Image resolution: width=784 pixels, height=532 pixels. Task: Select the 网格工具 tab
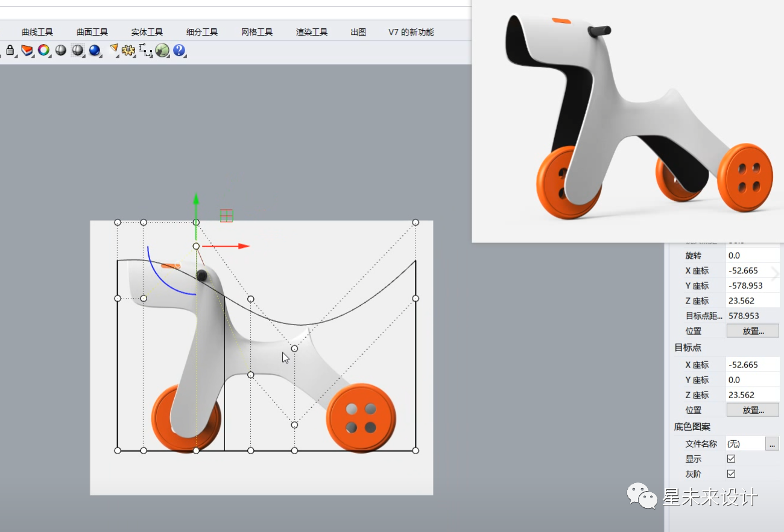click(257, 32)
